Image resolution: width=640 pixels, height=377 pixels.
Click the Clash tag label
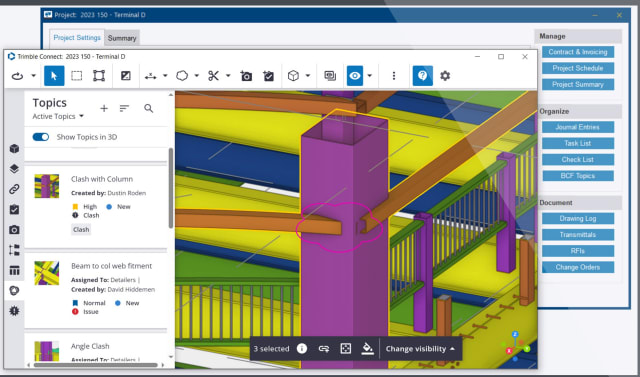(x=81, y=230)
